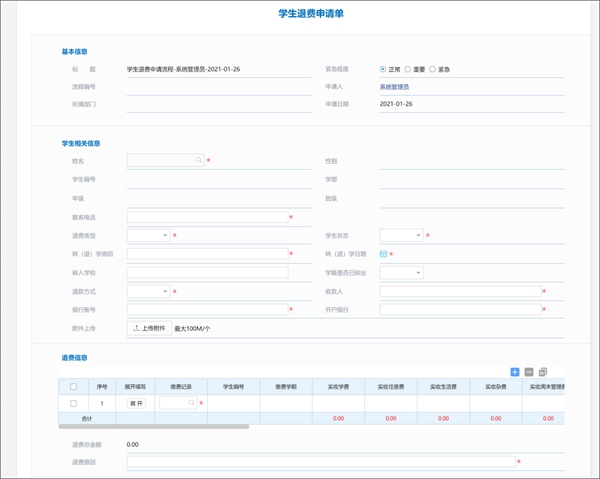The width and height of the screenshot is (600, 479).
Task: Click the copy row icon
Action: click(x=543, y=372)
